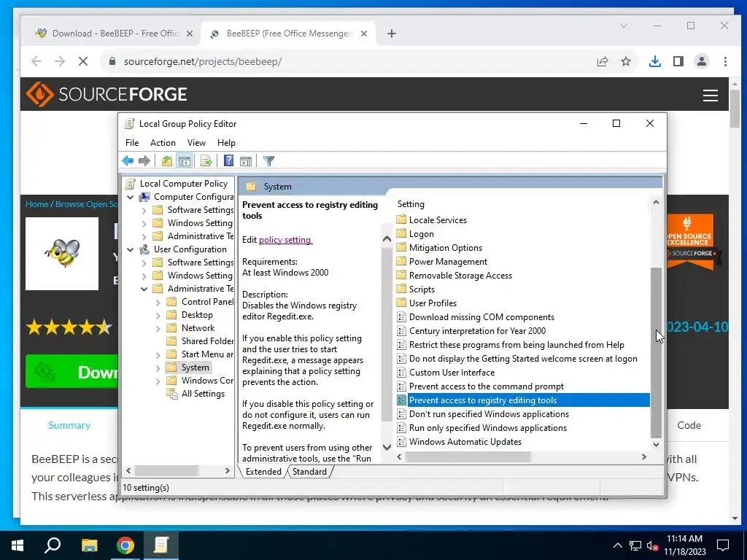
Task: Select Don't run specified Windows applications
Action: click(489, 414)
